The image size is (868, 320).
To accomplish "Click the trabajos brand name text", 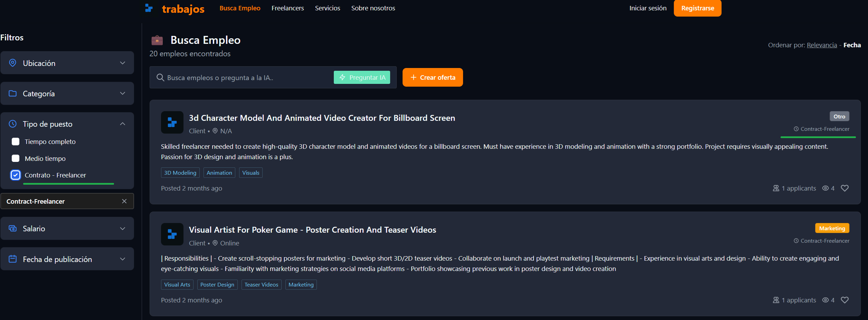I will tap(183, 9).
